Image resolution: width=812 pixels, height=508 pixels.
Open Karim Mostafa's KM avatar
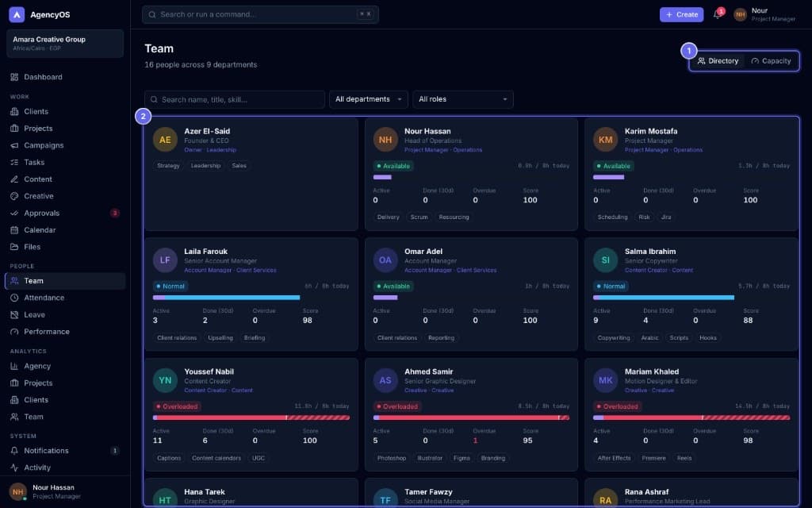[605, 140]
